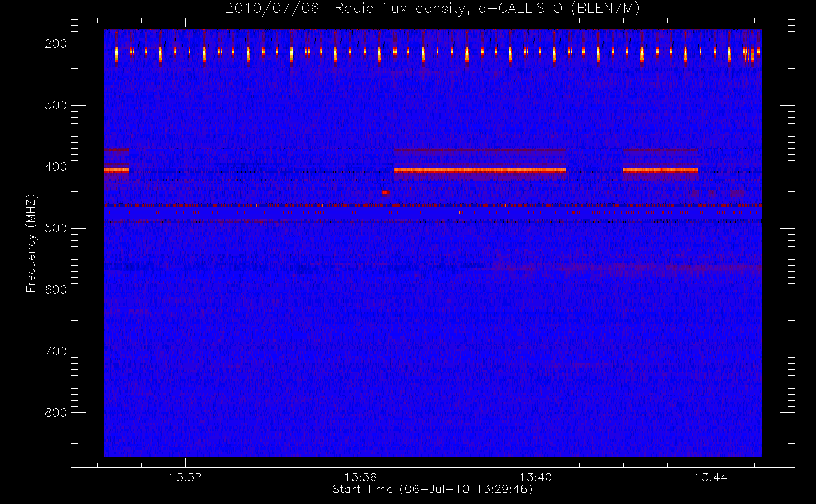Click the 13:36 time tick label
Screen dimensions: 816x504
361,477
